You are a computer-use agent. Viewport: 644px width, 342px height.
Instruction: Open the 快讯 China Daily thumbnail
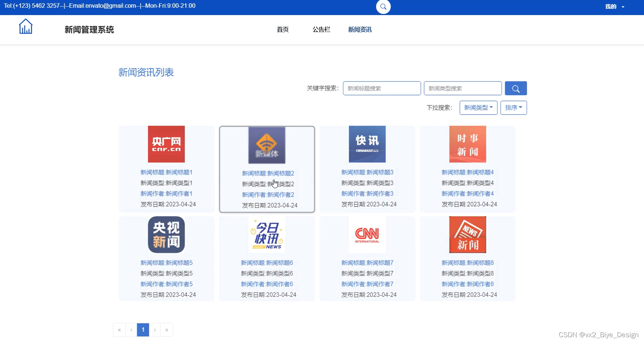click(367, 144)
